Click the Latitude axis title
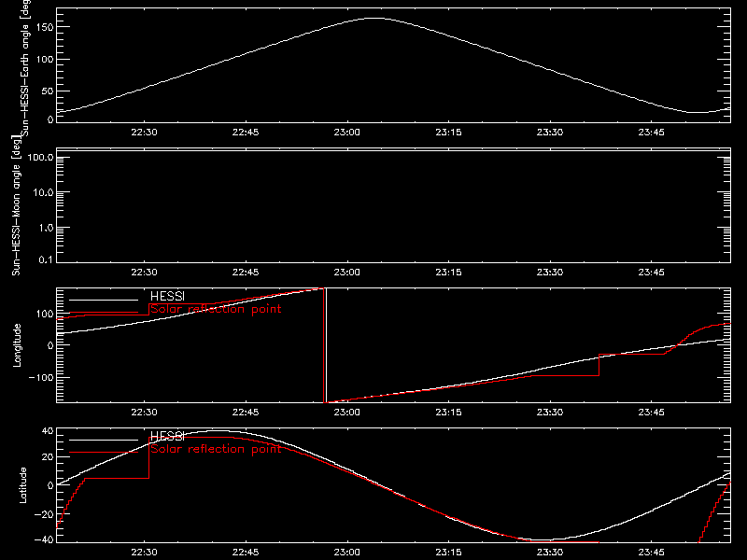The height and width of the screenshot is (560, 747). (x=22, y=485)
